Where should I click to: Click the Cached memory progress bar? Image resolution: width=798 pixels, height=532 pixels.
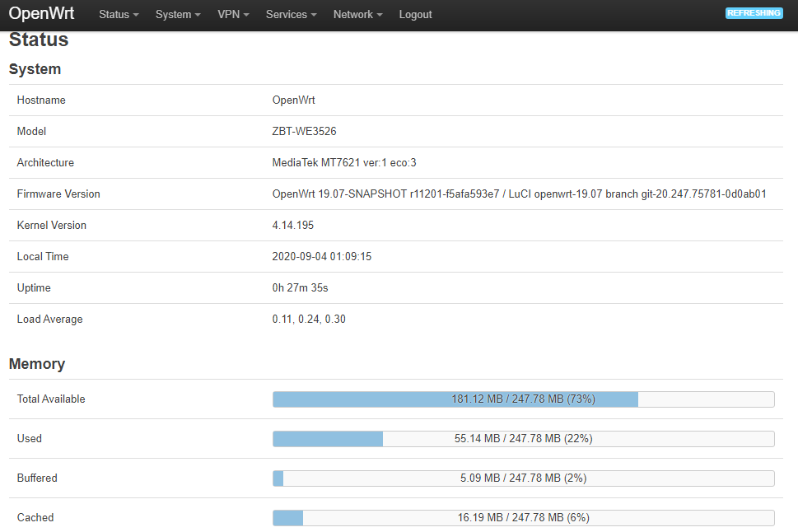(523, 518)
